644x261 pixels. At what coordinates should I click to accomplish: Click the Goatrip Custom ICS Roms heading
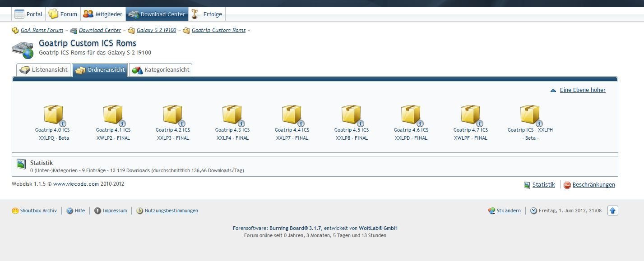(88, 43)
